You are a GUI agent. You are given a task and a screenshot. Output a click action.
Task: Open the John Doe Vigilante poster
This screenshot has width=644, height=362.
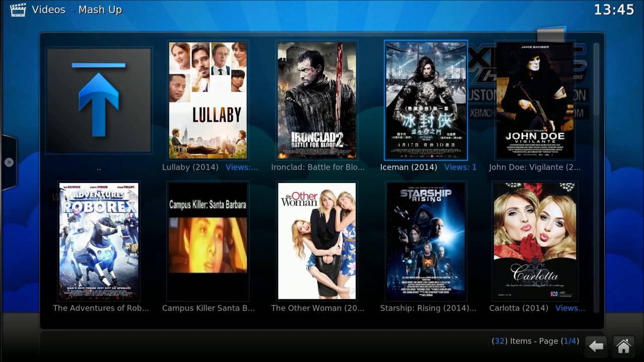point(535,100)
